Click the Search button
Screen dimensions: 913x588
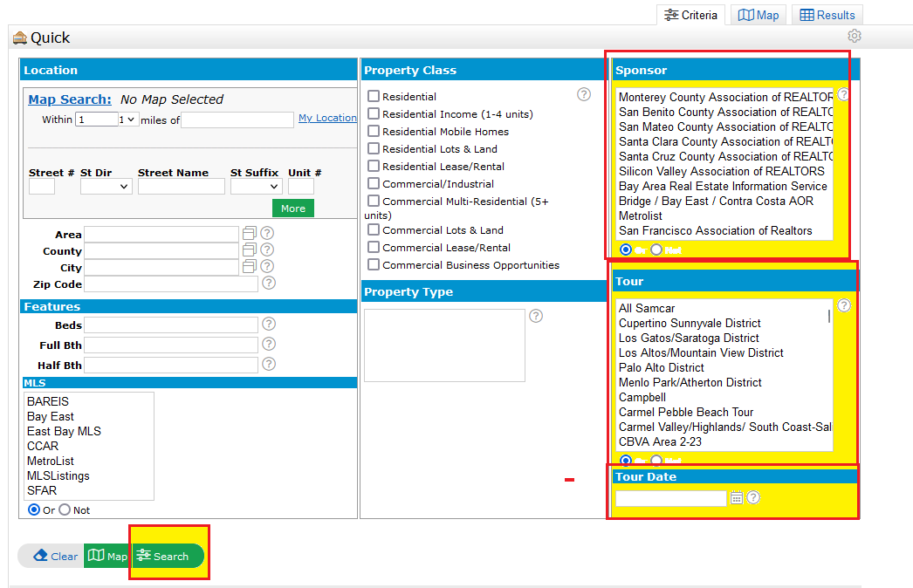(x=168, y=556)
